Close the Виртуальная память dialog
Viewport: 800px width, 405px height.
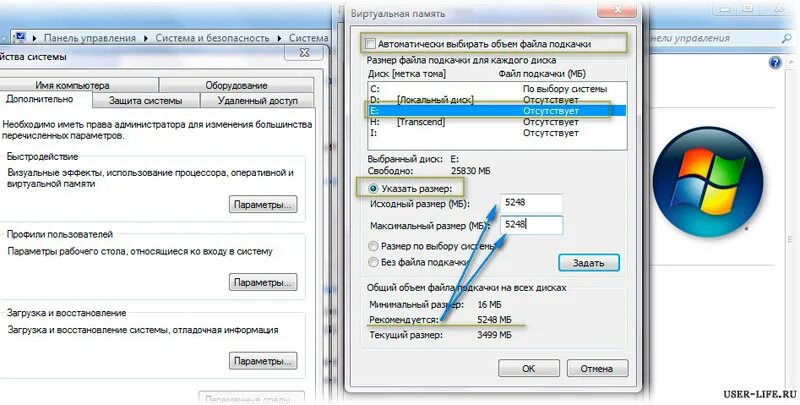click(618, 10)
